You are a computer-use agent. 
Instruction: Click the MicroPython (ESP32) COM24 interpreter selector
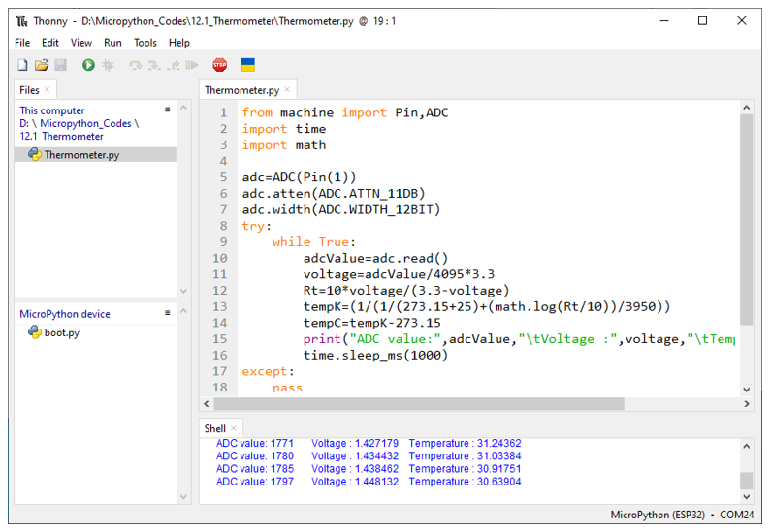(682, 515)
